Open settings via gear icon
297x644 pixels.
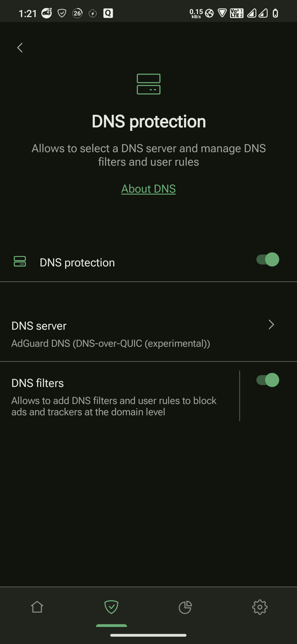(x=260, y=607)
